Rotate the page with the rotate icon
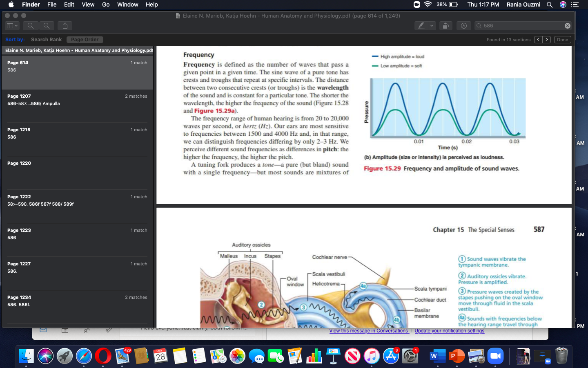The image size is (588, 368). click(445, 26)
